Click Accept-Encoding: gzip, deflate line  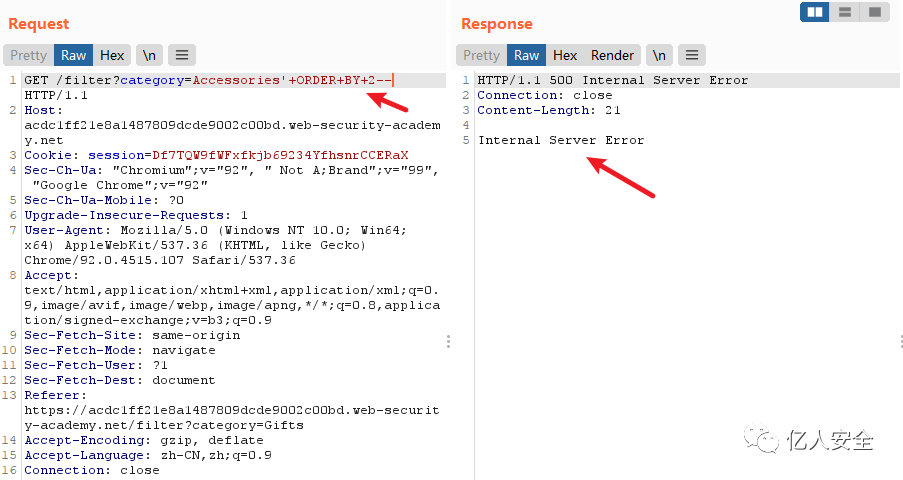[144, 440]
